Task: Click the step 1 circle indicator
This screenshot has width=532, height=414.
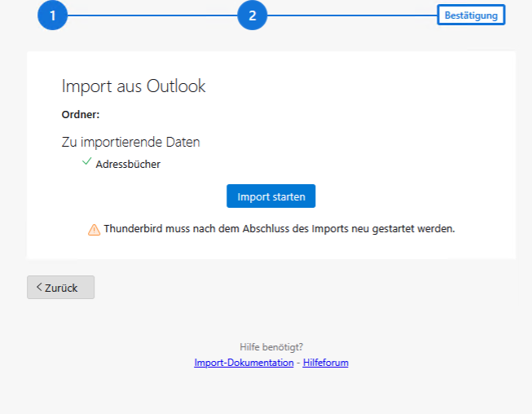Action: [x=52, y=15]
